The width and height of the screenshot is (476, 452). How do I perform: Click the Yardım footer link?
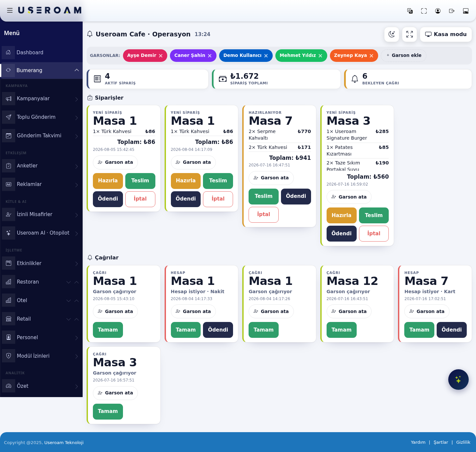click(418, 442)
